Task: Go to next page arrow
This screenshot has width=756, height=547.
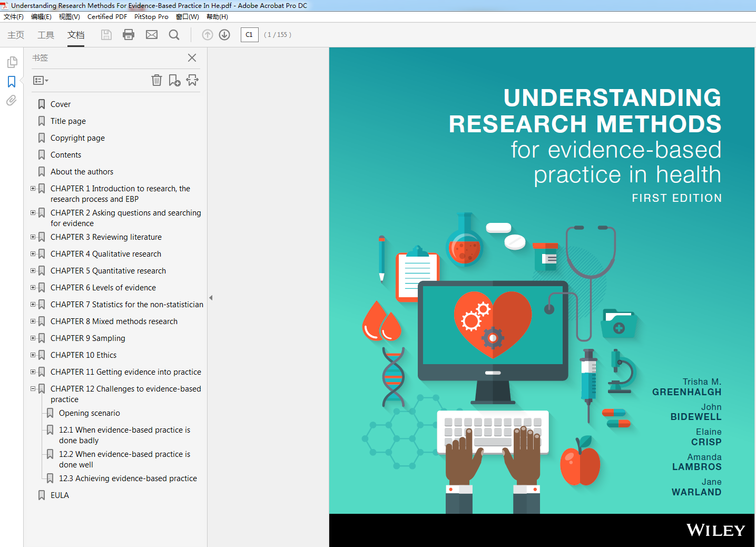Action: 224,35
